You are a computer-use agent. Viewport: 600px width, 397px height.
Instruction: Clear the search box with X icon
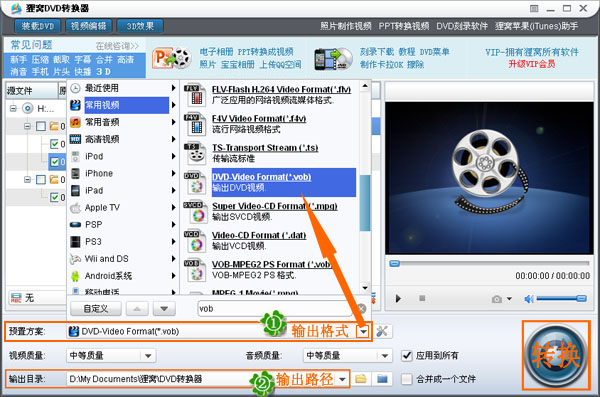tap(361, 309)
